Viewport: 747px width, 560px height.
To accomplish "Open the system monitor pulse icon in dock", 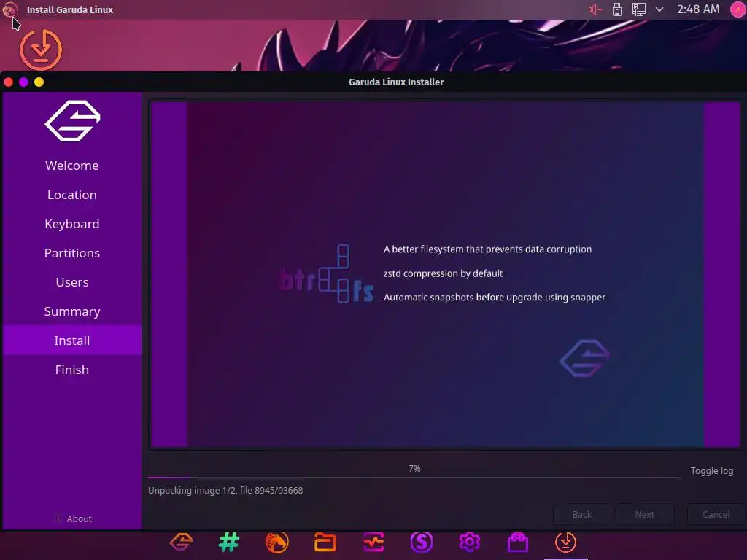I will point(373,542).
